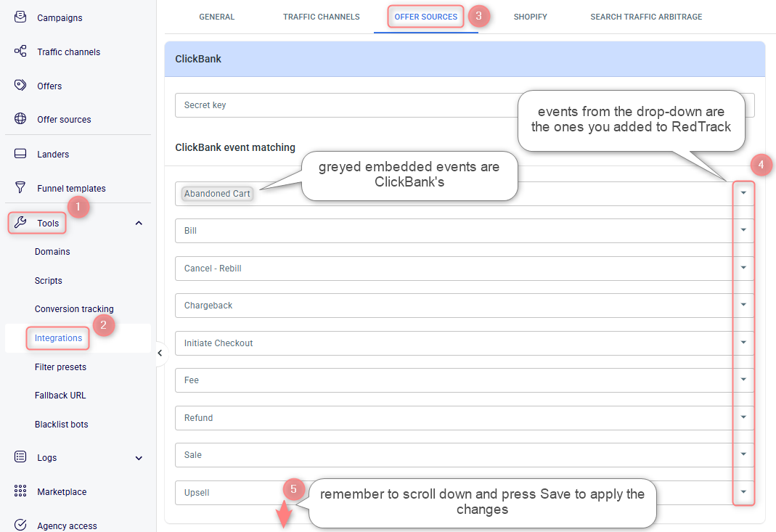This screenshot has width=776, height=532.
Task: Open the Chargeback event dropdown arrow
Action: click(743, 305)
